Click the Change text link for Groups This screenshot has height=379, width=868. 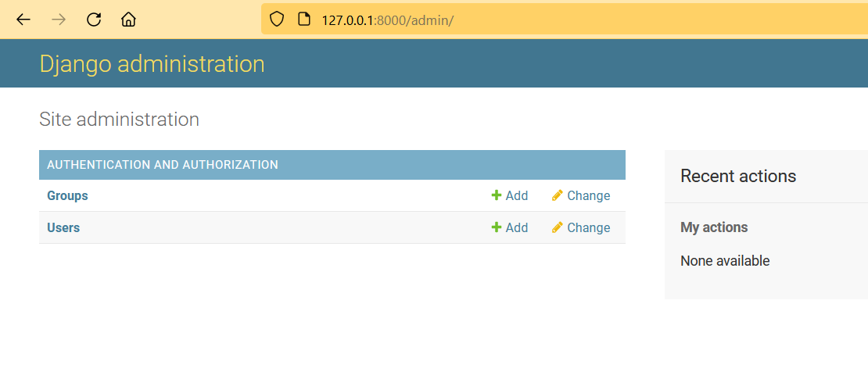point(588,195)
